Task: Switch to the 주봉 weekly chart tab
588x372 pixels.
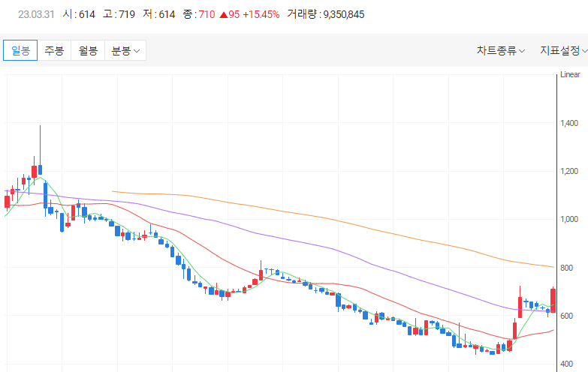Action: (x=54, y=50)
